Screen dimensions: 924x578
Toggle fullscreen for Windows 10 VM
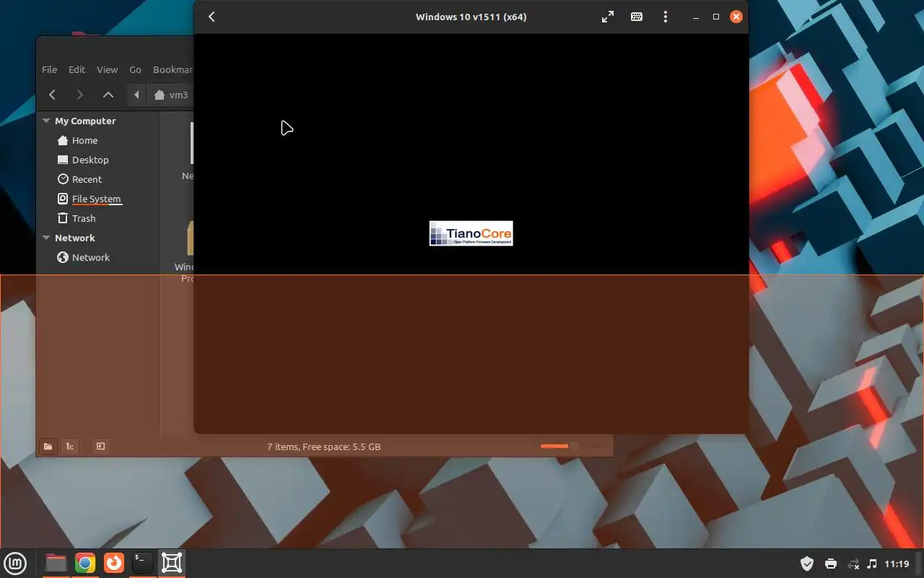coord(608,17)
